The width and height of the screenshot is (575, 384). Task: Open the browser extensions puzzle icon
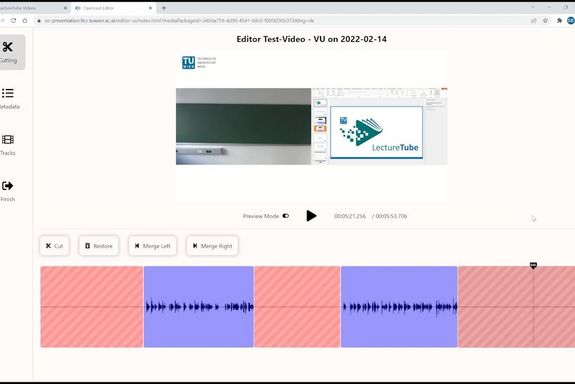point(559,21)
